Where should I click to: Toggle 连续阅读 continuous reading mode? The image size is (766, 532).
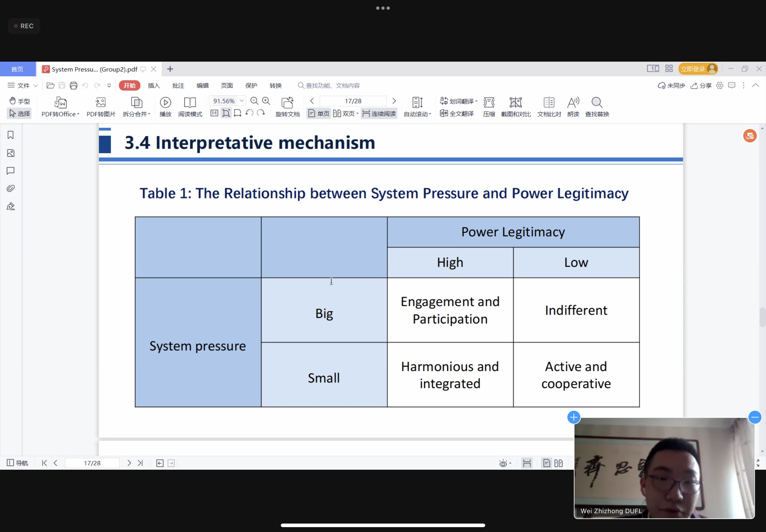[x=379, y=114]
